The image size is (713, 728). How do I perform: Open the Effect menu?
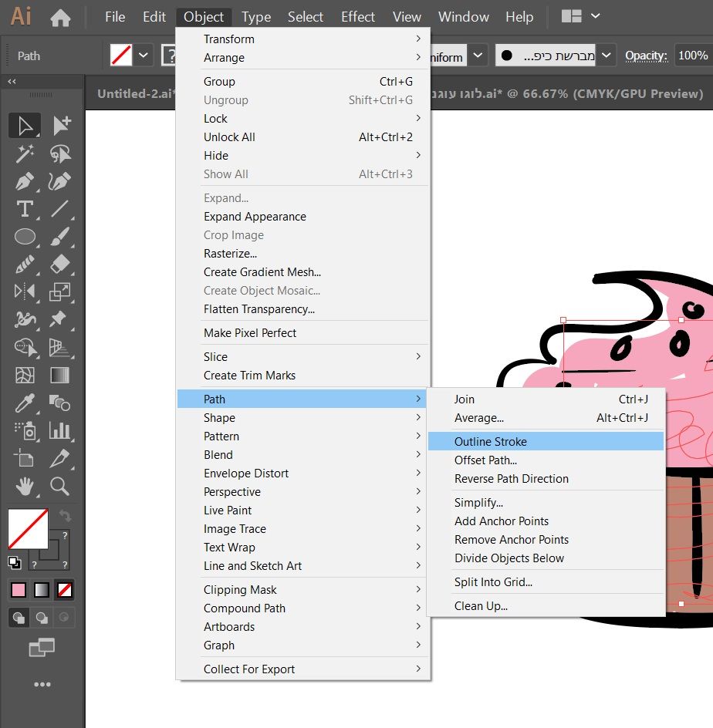coord(358,17)
